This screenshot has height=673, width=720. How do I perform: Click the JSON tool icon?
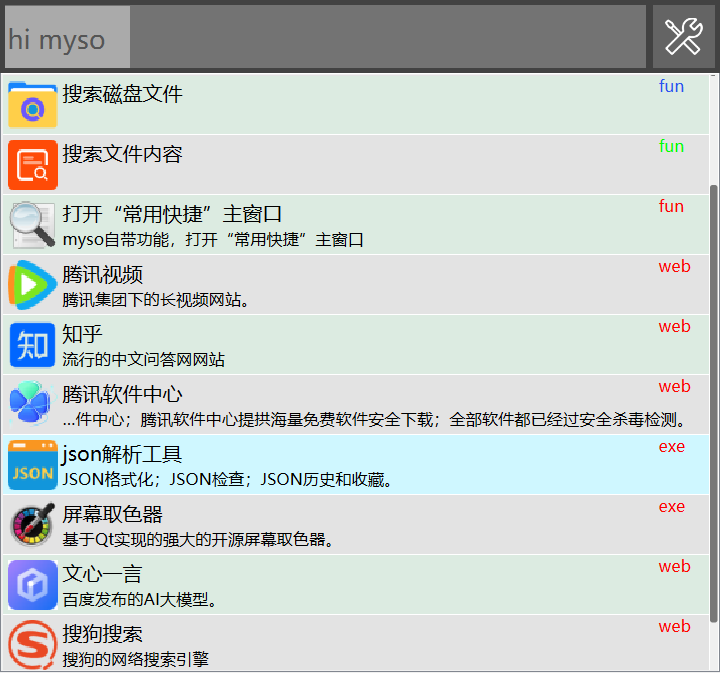tap(33, 465)
